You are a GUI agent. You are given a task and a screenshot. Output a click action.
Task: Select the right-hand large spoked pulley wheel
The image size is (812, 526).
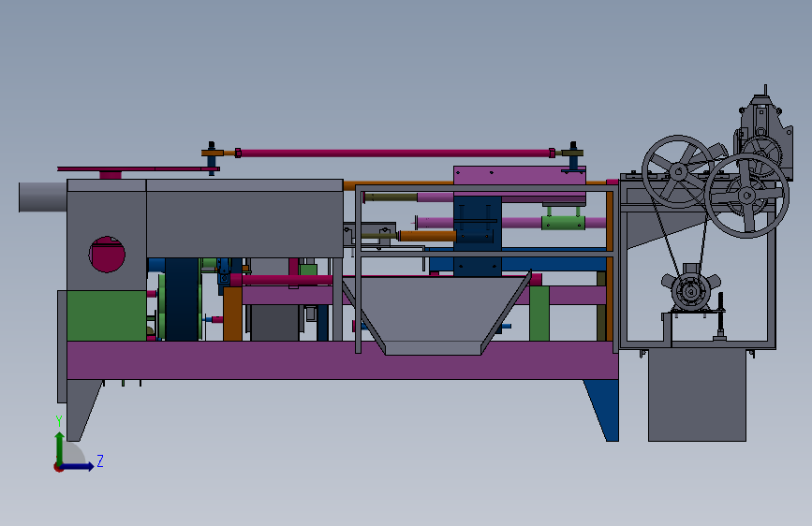pyautogui.click(x=746, y=196)
